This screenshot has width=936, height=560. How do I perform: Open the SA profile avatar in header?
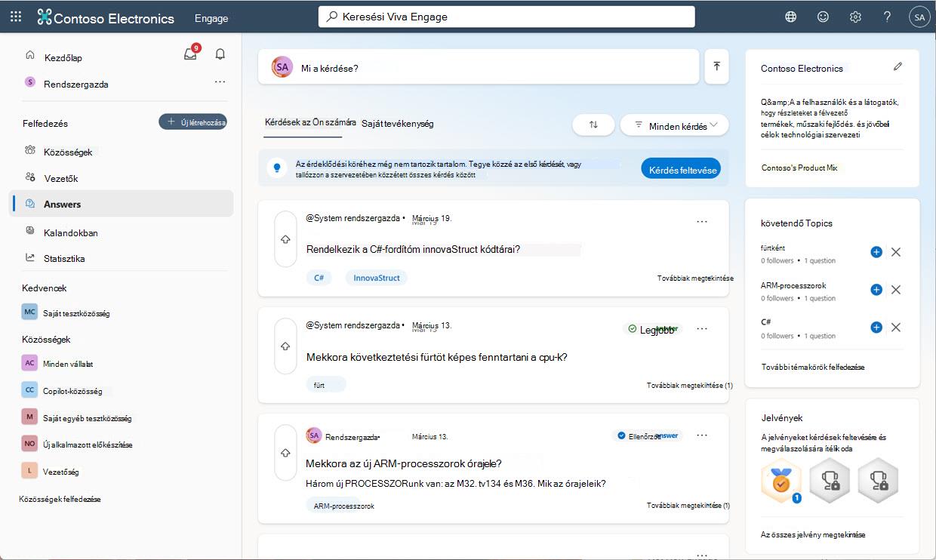919,17
